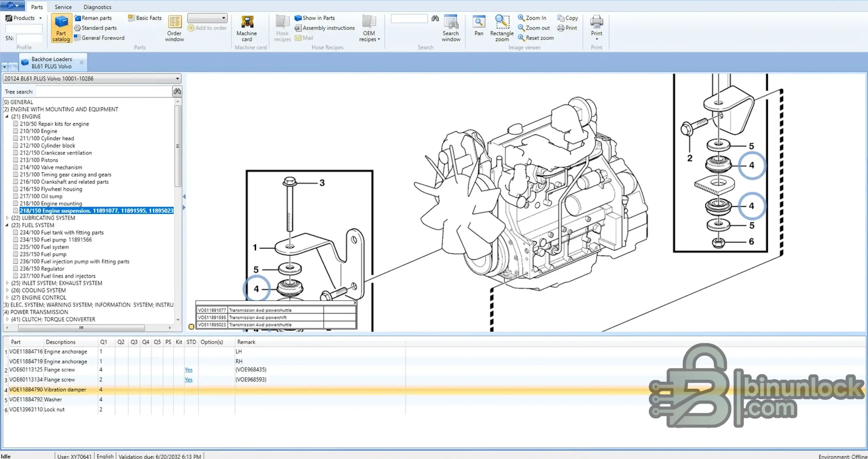This screenshot has width=868, height=459.
Task: Expand (22) LUBRICATING SYSTEM node
Action: click(7, 218)
